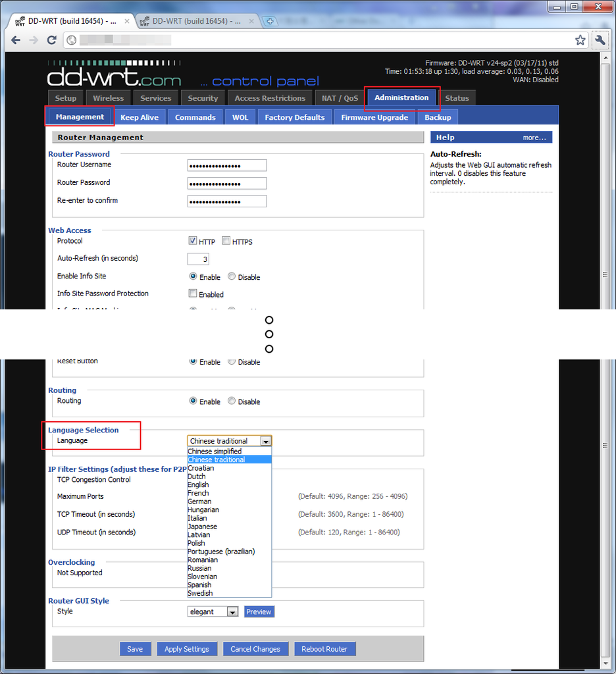Click the browser forward arrow
The image size is (616, 674).
[x=34, y=40]
